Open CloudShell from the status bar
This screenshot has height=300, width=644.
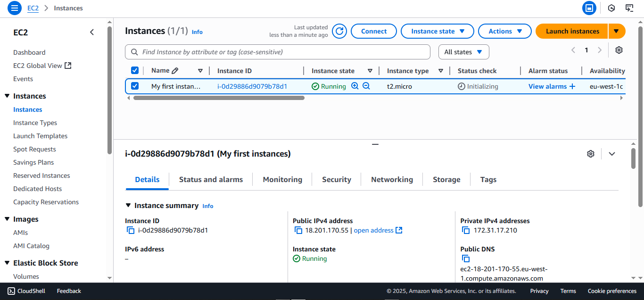[x=26, y=291]
